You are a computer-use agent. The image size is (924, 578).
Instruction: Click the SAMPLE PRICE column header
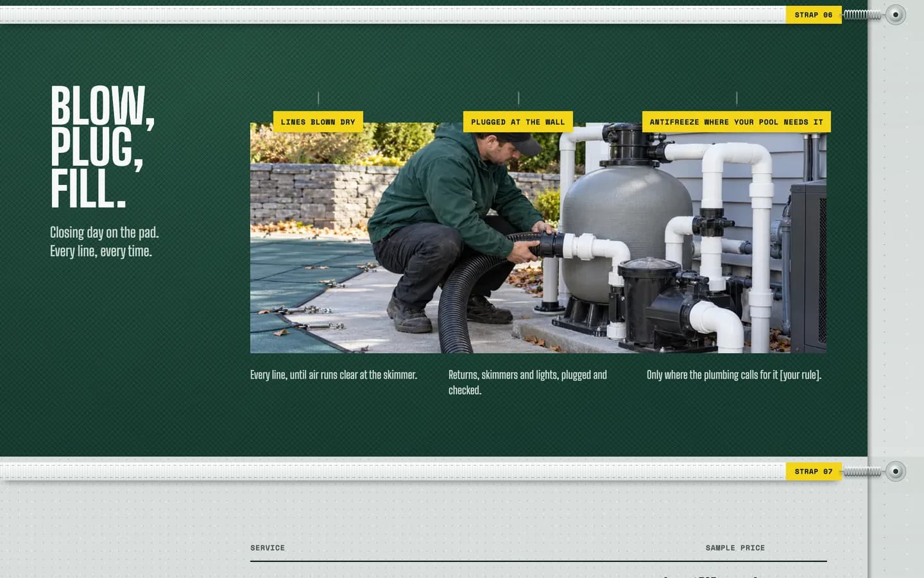tap(735, 548)
